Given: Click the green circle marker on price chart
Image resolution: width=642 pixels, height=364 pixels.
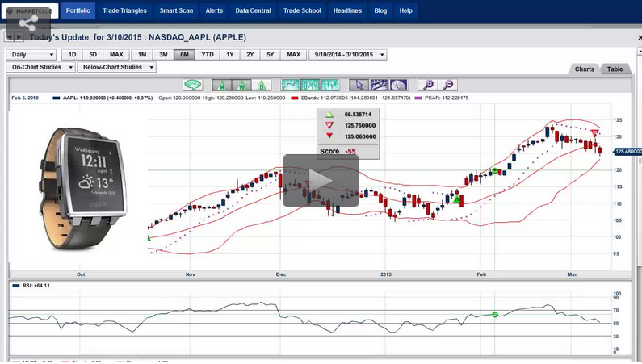Looking at the screenshot, I should (494, 170).
